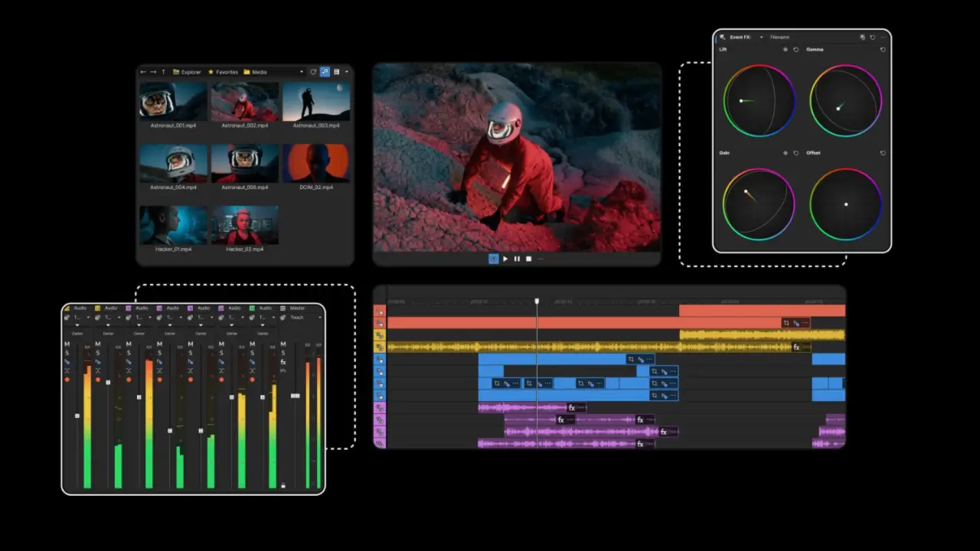The height and width of the screenshot is (551, 980).
Task: Refresh the media browser file list
Action: [313, 71]
